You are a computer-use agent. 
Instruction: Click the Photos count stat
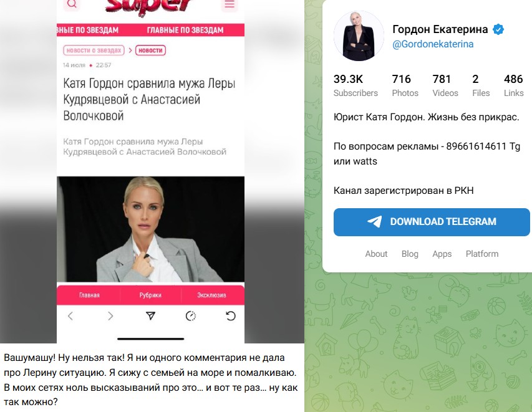[405, 85]
